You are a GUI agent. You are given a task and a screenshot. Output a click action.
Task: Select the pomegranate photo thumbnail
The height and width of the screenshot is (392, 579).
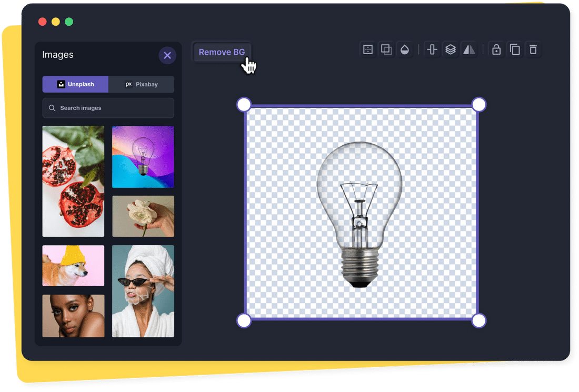pos(73,181)
